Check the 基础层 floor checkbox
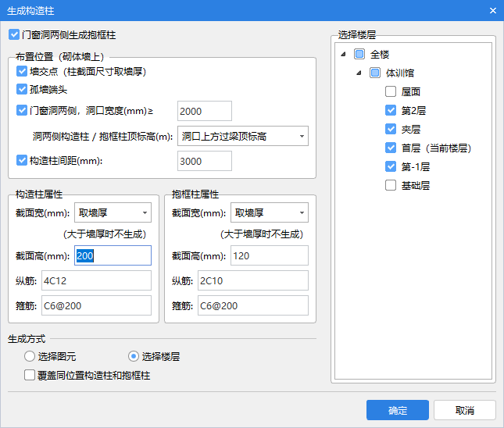 (x=391, y=185)
